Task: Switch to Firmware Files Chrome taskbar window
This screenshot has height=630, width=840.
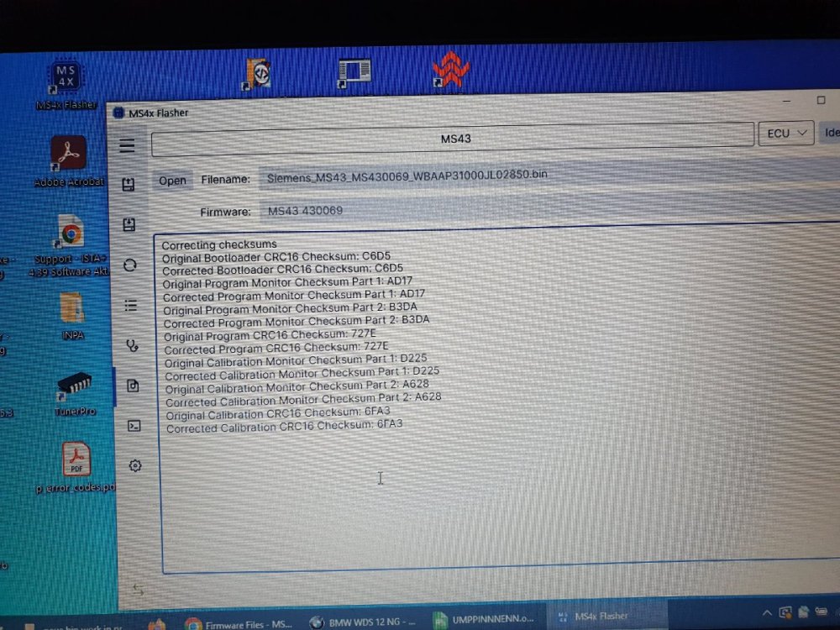Action: [239, 624]
